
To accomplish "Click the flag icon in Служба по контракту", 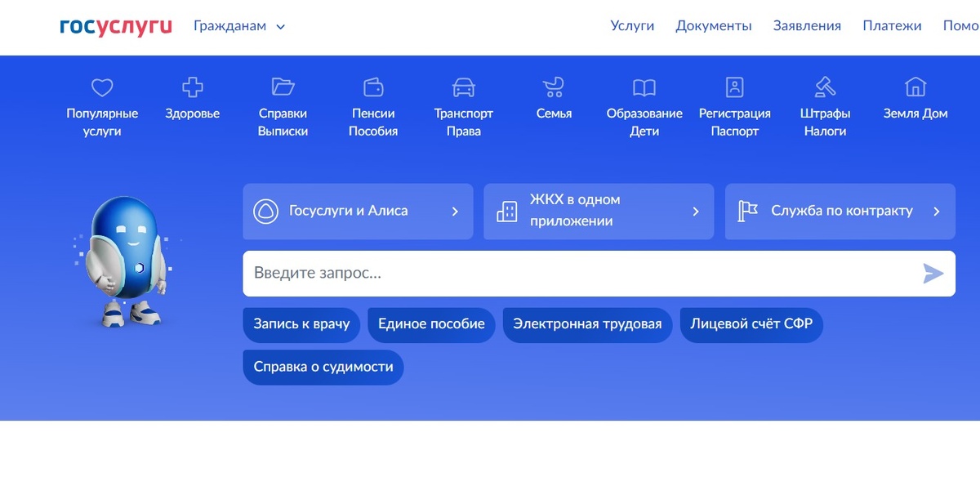I will coord(748,212).
